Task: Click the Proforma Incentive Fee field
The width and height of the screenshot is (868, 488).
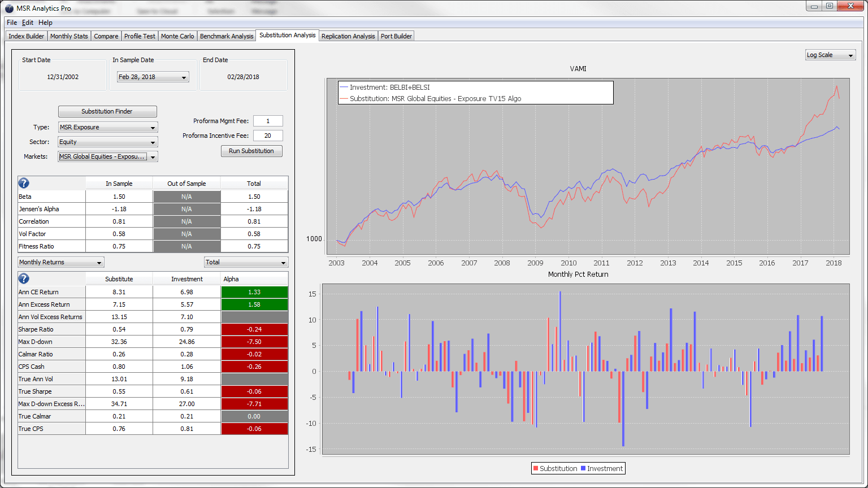Action: click(x=268, y=136)
